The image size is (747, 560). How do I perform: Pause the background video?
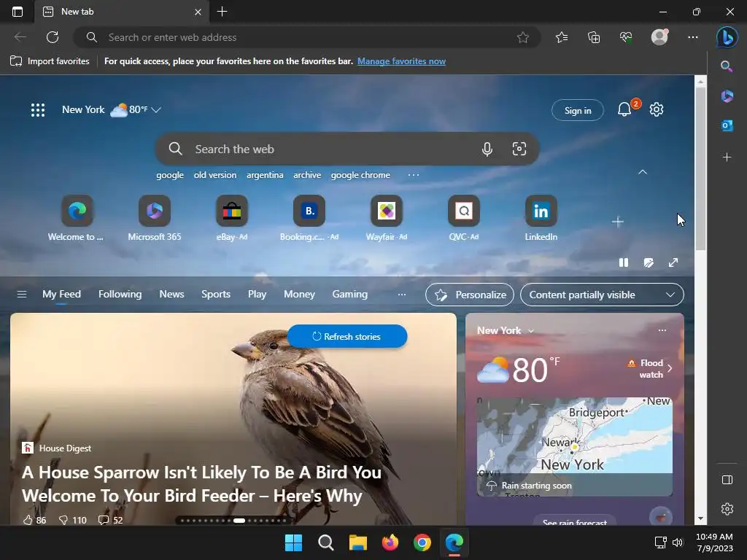click(x=624, y=262)
